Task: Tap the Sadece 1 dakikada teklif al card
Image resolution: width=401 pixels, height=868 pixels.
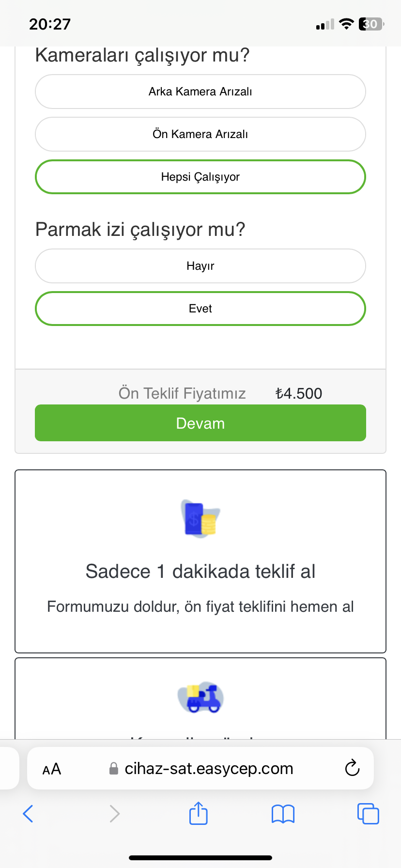Action: [x=200, y=561]
